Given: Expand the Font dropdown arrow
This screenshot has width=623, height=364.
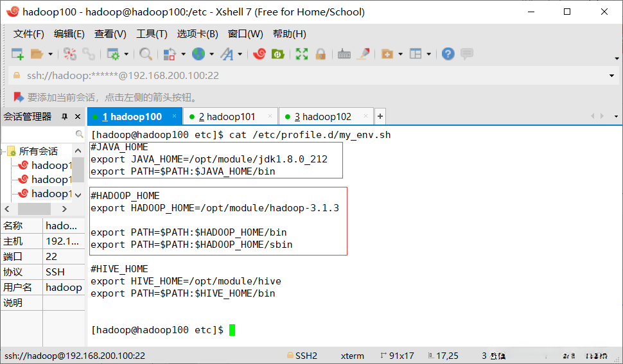Looking at the screenshot, I should (x=240, y=54).
